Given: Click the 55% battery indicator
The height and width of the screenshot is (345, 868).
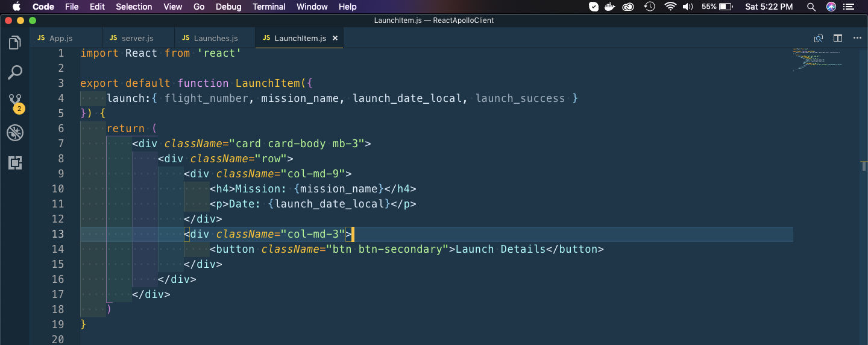Looking at the screenshot, I should point(717,7).
